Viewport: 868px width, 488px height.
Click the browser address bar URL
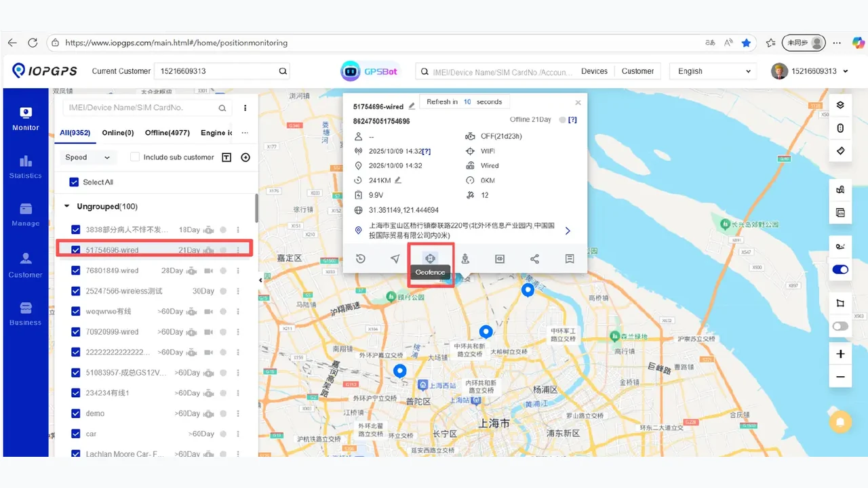(176, 43)
